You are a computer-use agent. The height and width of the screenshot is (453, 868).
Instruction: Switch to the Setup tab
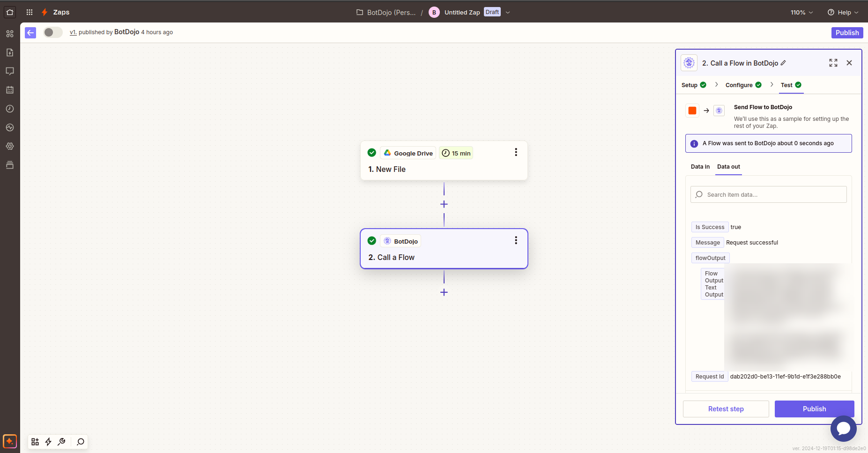tap(694, 85)
